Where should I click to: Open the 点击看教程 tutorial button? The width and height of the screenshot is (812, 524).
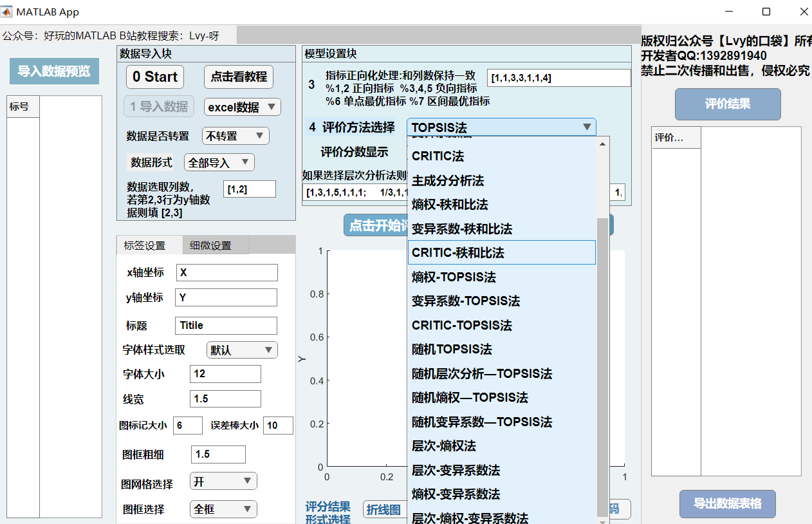click(x=239, y=77)
